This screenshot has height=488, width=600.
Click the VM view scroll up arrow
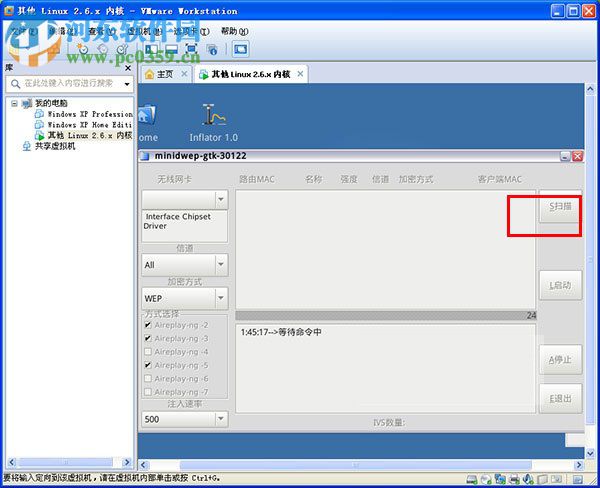[x=590, y=90]
